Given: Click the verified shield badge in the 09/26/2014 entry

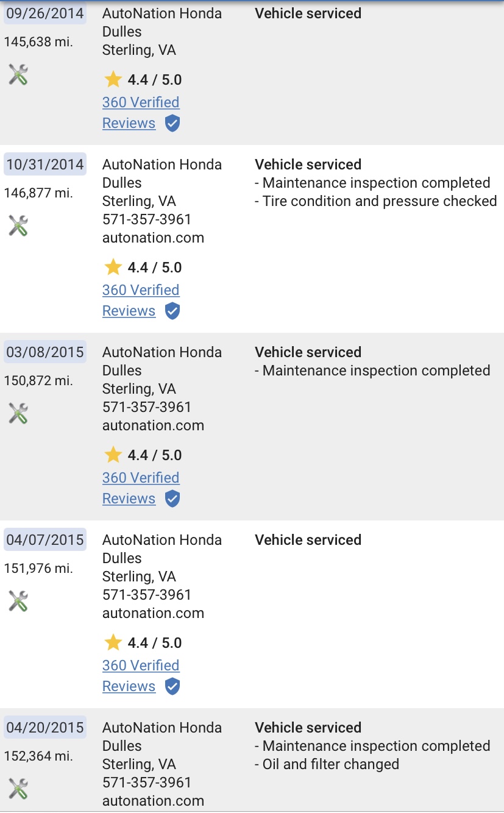Looking at the screenshot, I should [172, 124].
